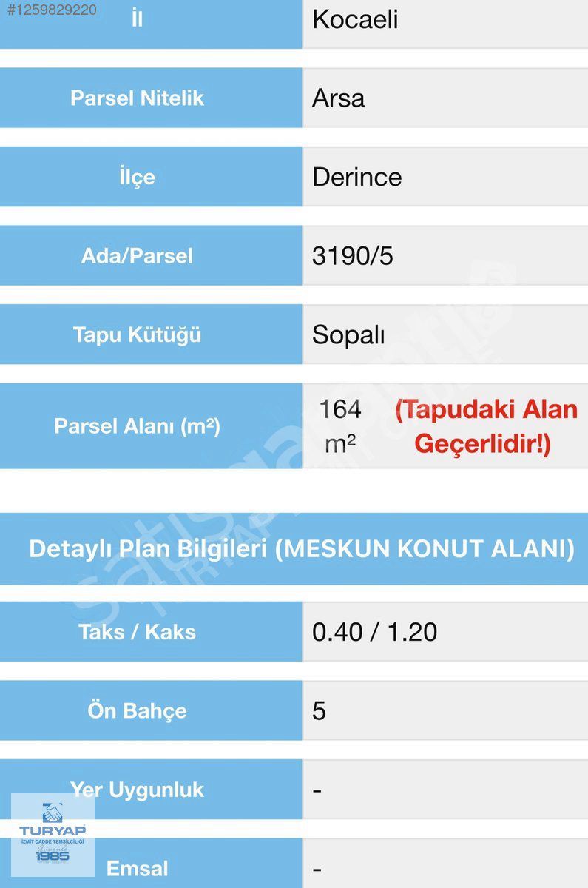Select the Tapu Kütüğü label
This screenshot has height=888, width=588.
coord(137,334)
